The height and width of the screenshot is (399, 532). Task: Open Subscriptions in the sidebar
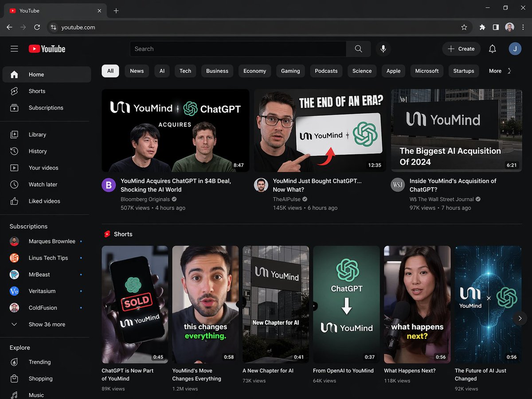47,108
